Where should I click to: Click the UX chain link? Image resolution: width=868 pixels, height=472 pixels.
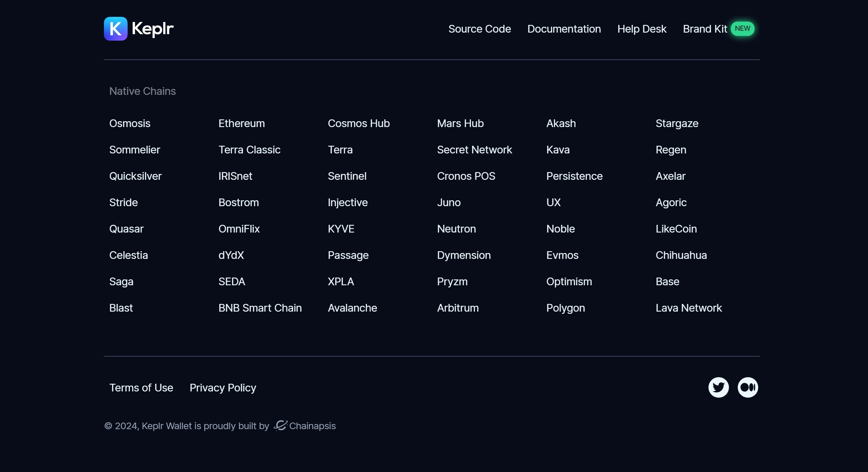[x=553, y=202]
